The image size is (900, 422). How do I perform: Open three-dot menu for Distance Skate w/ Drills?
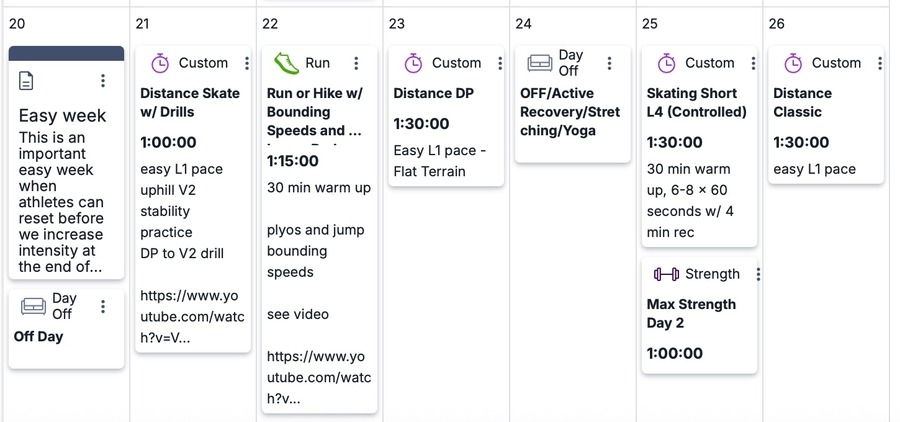coord(247,63)
